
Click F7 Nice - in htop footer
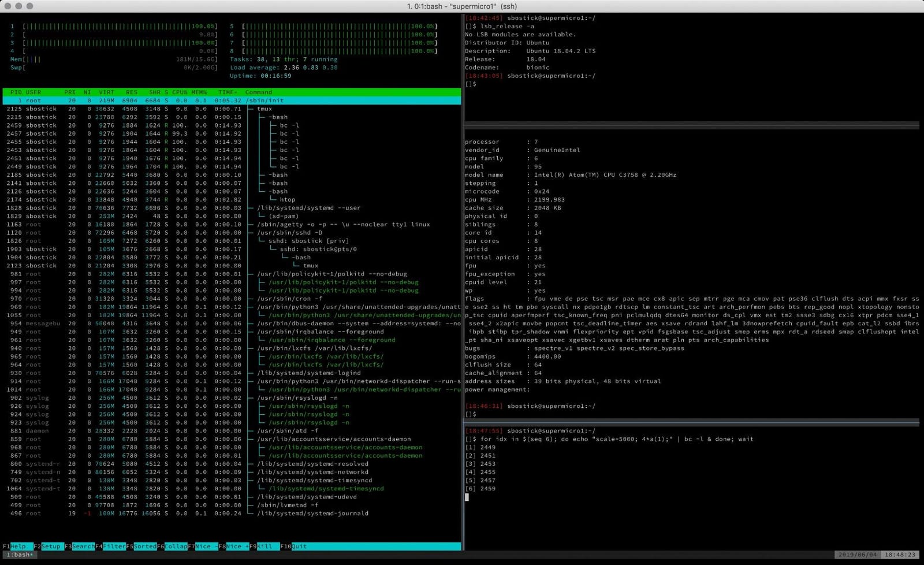(x=203, y=546)
